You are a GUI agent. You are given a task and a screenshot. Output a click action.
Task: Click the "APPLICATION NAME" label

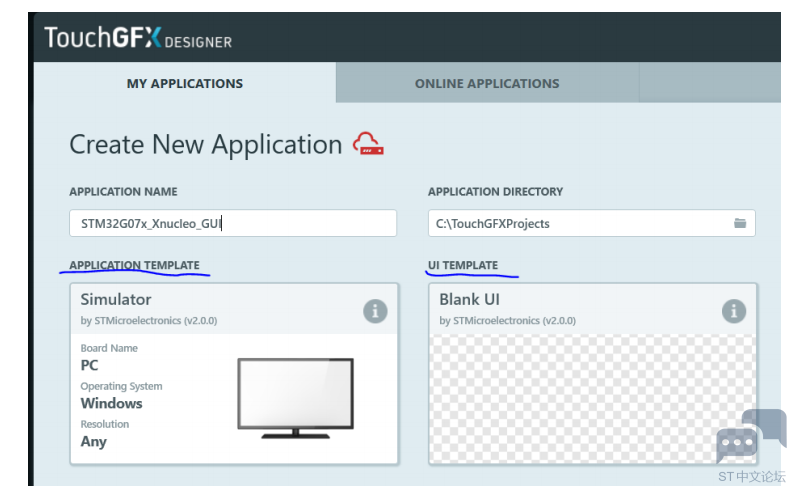pyautogui.click(x=123, y=192)
